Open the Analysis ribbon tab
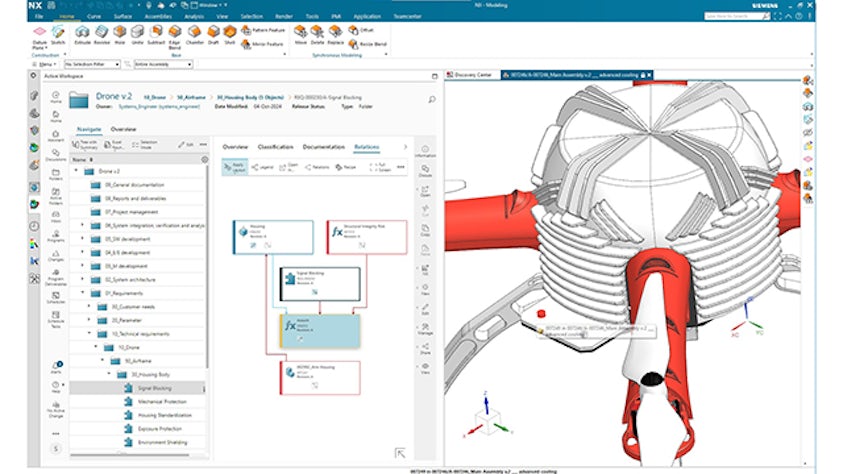The image size is (843, 474). point(194,17)
